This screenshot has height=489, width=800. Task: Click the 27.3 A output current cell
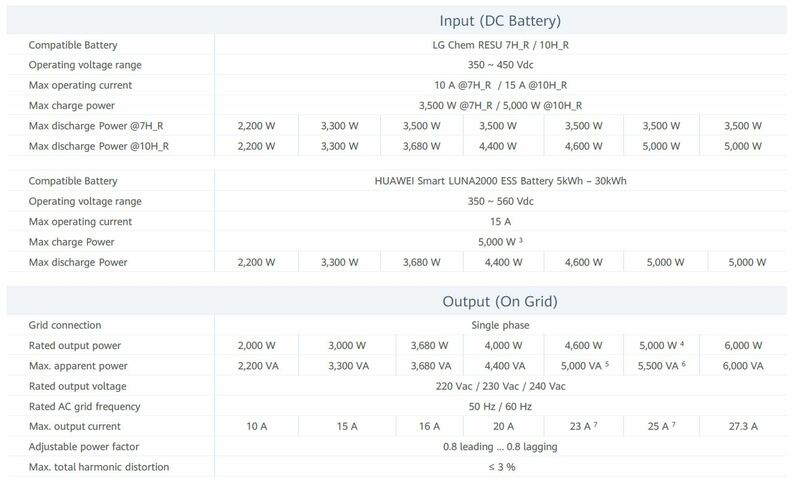[x=741, y=427]
